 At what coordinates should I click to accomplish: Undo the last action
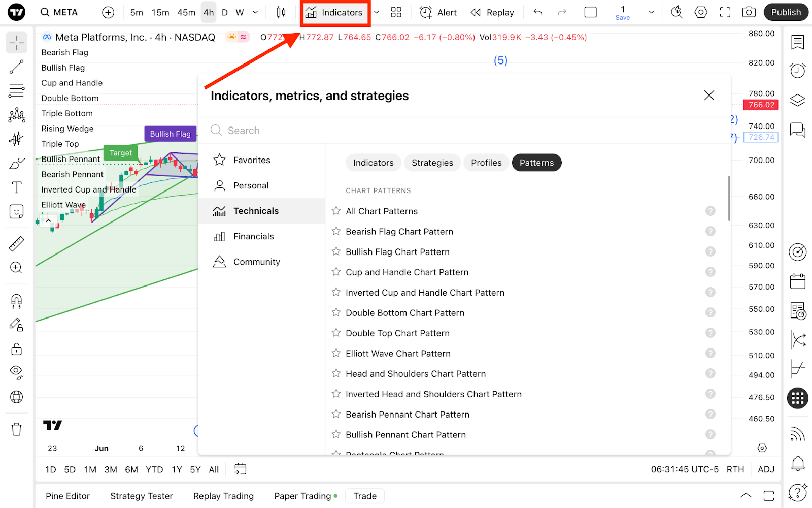click(538, 12)
